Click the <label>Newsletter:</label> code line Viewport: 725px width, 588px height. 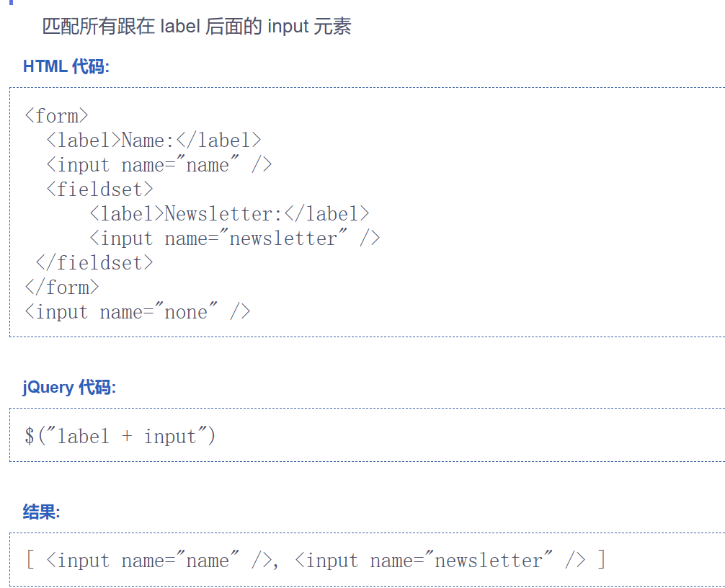[x=229, y=214]
